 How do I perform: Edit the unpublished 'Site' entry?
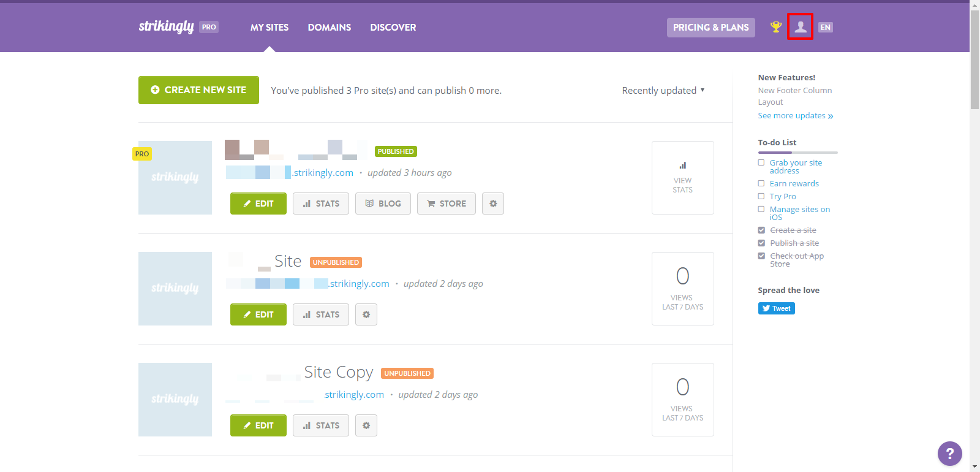258,314
